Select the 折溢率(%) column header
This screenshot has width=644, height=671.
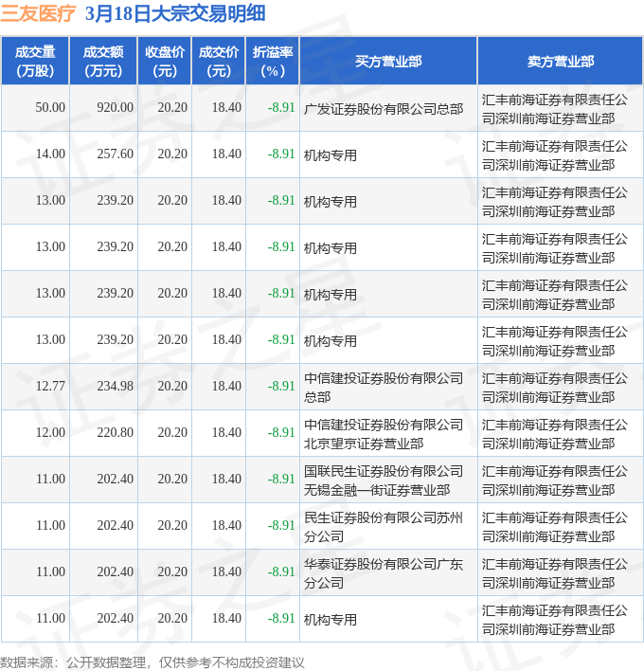pos(273,61)
